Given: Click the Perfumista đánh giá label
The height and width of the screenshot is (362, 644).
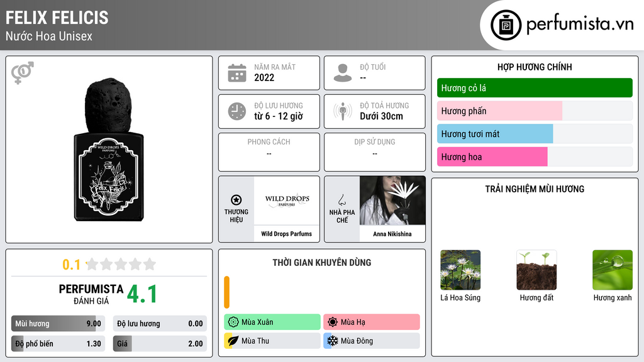Looking at the screenshot, I should pyautogui.click(x=91, y=294).
